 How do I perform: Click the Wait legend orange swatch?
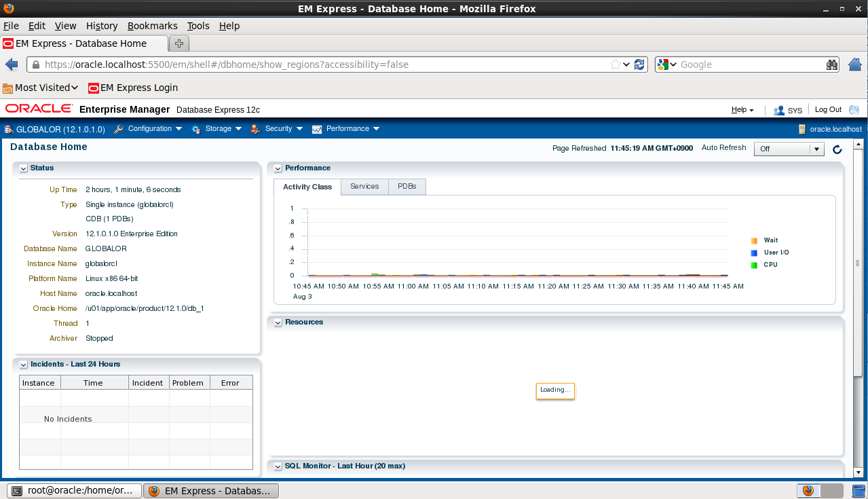pyautogui.click(x=754, y=241)
